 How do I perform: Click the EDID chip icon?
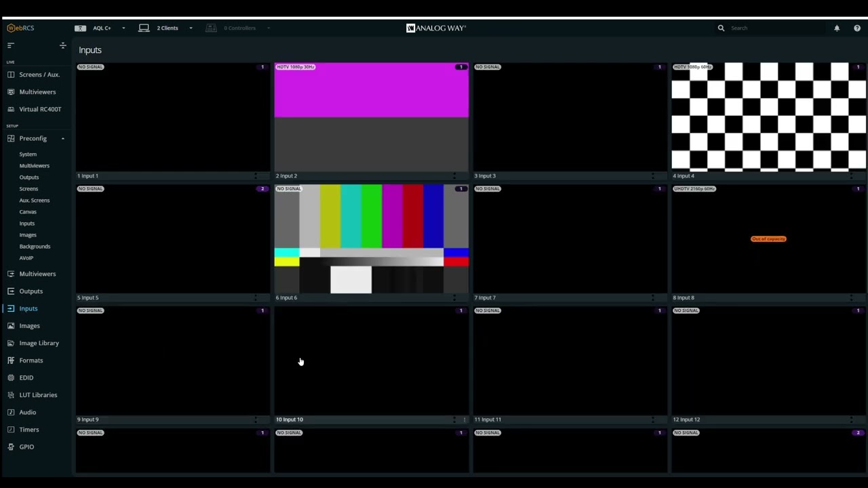point(11,378)
